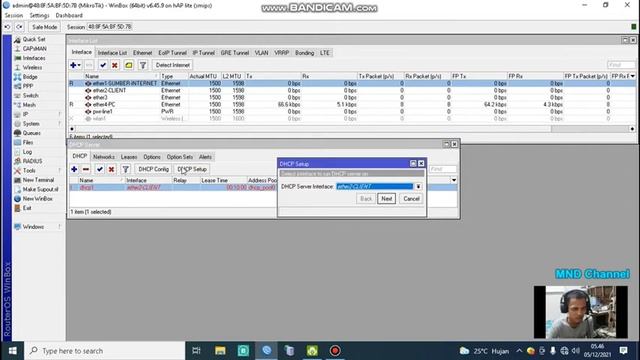Remove DHCP server with minus icon
Viewport: 640px width, 360px height.
pos(86,169)
